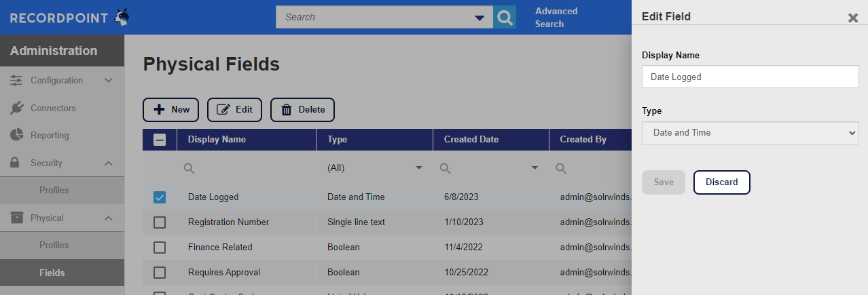Viewport: 868px width, 295px height.
Task: Click the Reporting pie chart icon
Action: (17, 135)
